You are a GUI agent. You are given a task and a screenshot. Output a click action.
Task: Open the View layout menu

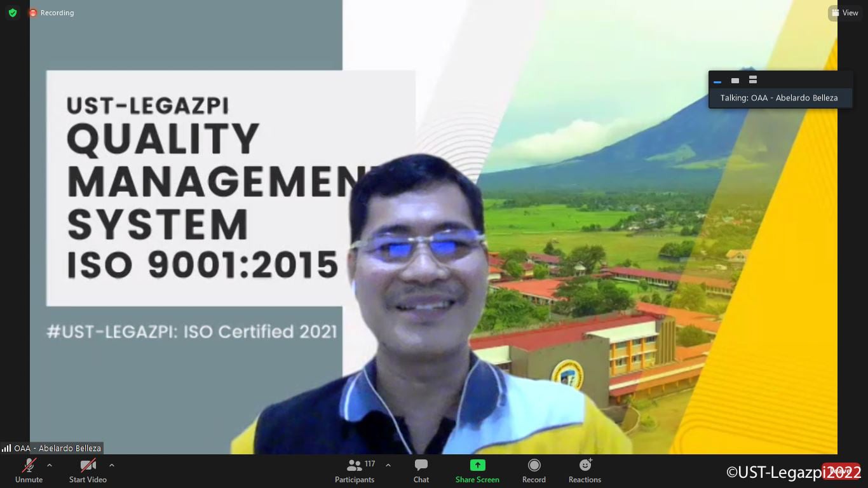(844, 13)
